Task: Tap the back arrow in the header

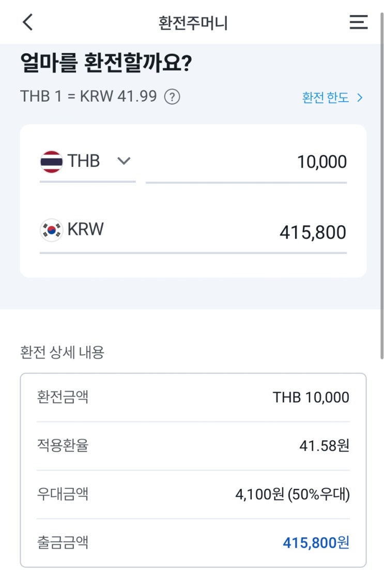Action: pos(28,22)
